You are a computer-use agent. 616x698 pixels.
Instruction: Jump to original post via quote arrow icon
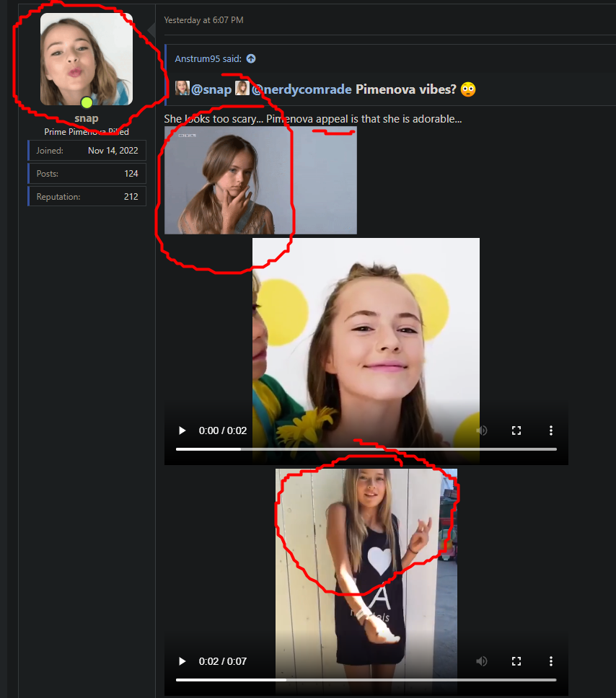click(251, 58)
